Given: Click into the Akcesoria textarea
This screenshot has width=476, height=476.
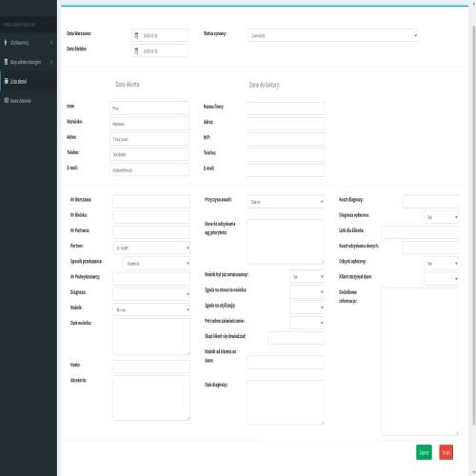Looking at the screenshot, I should point(151,398).
